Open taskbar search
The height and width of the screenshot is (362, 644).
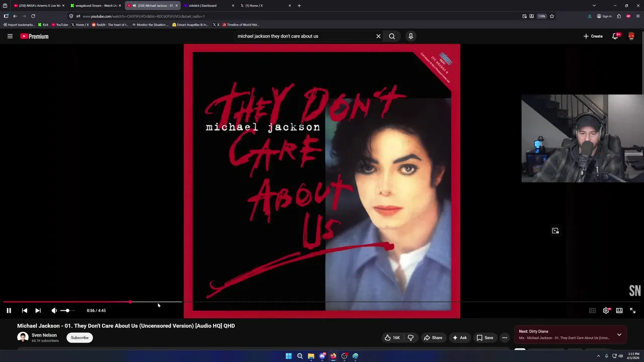point(300,356)
